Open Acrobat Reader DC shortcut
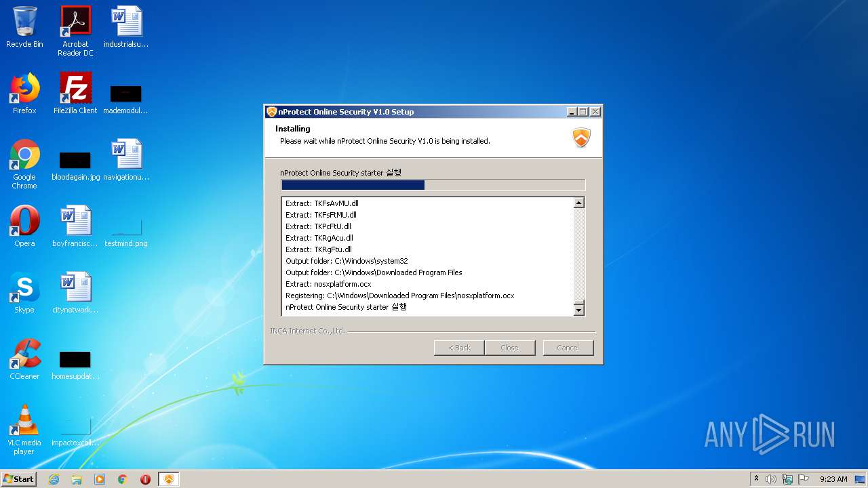This screenshot has height=488, width=868. click(x=75, y=31)
